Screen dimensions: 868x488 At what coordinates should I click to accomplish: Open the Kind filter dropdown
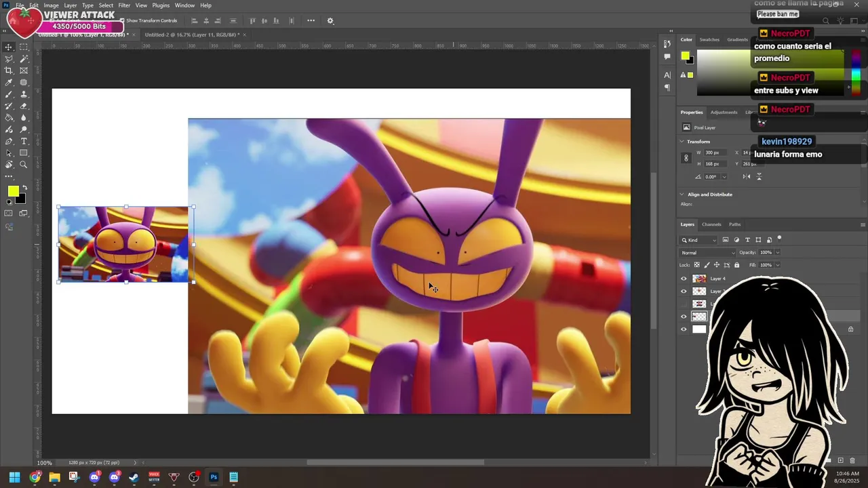coord(699,240)
